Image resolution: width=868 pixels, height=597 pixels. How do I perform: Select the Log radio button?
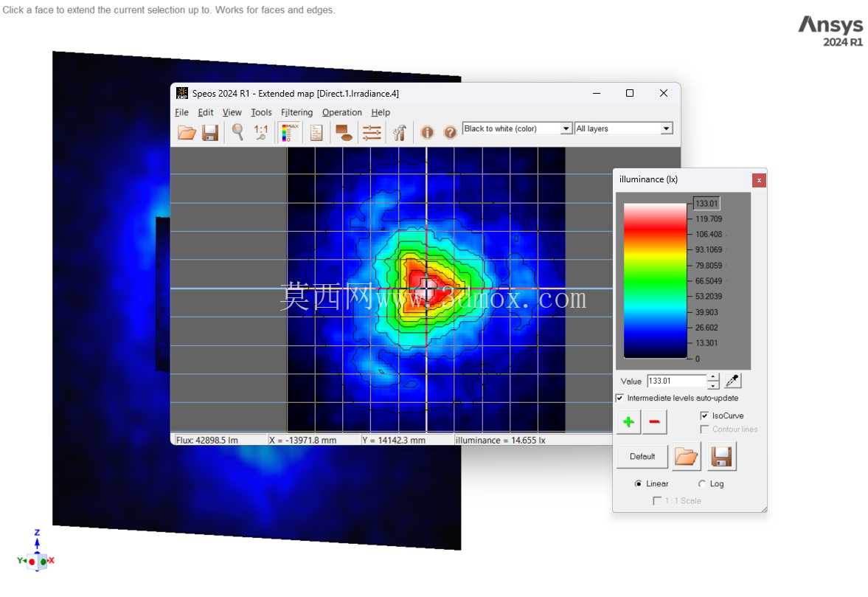coord(702,483)
